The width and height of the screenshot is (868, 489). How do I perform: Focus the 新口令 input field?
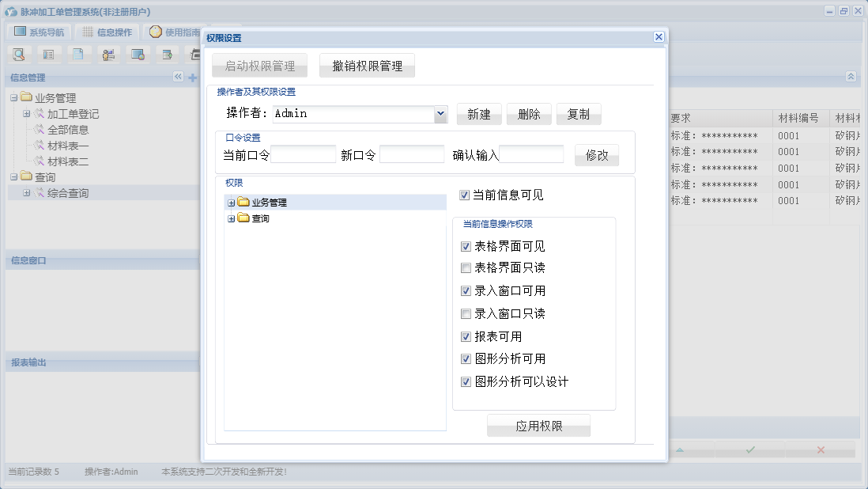pyautogui.click(x=412, y=154)
